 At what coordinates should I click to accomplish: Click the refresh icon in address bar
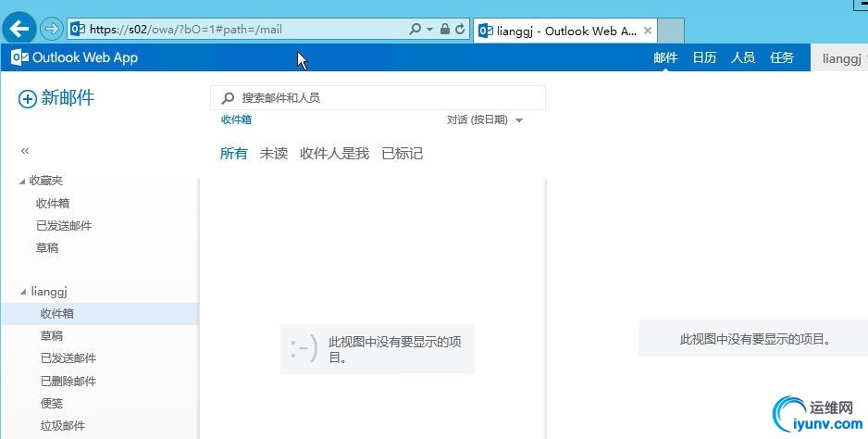coord(460,29)
